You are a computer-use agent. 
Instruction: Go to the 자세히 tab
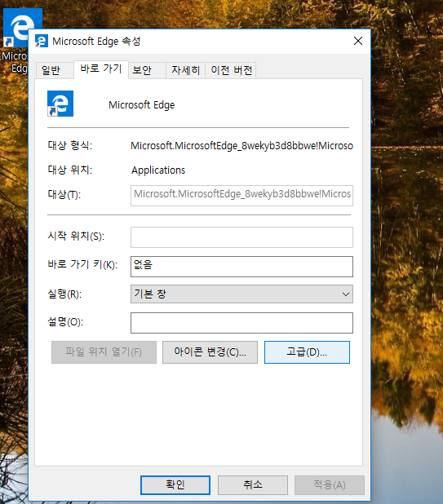pos(185,70)
